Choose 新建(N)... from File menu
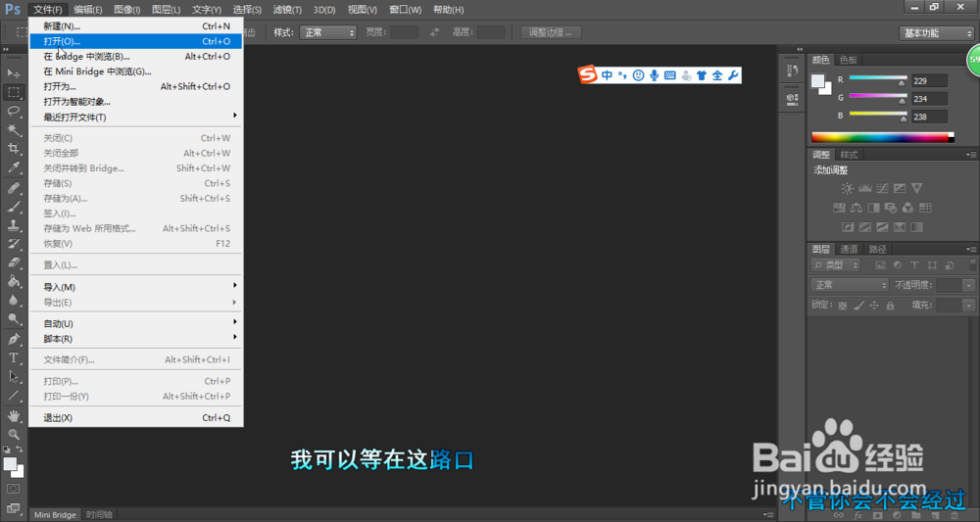Image resolution: width=980 pixels, height=522 pixels. 135,26
